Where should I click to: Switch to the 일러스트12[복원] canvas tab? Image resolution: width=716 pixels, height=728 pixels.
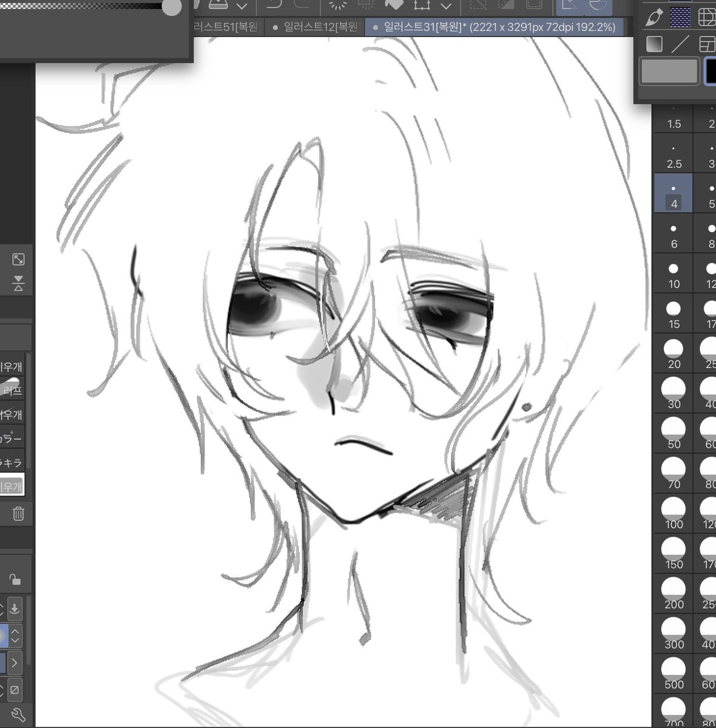click(x=316, y=27)
